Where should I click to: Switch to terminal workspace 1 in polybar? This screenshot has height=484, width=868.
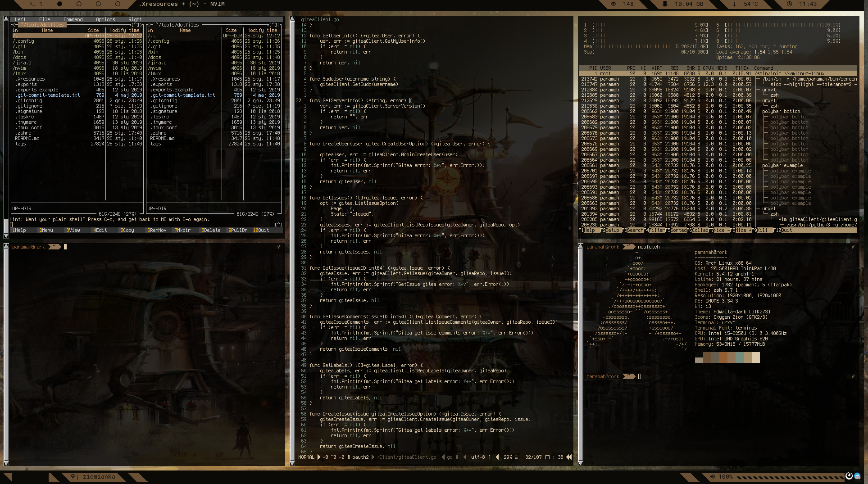[36, 4]
